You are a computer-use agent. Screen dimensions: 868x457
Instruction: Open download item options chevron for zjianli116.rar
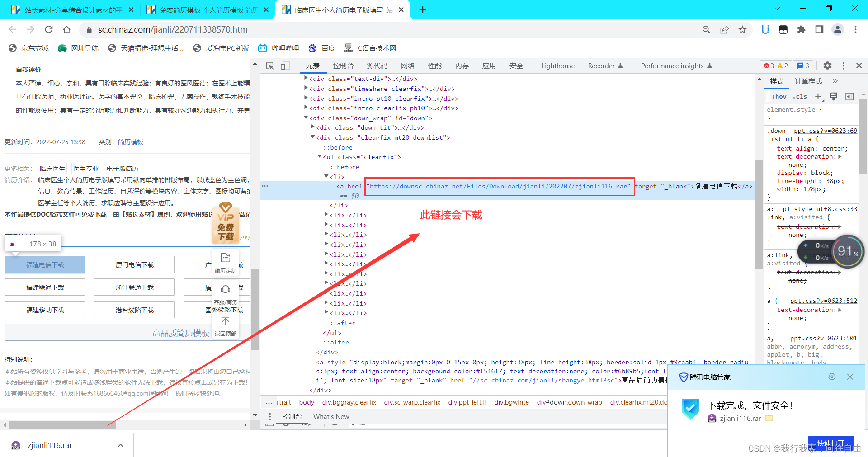tap(121, 445)
